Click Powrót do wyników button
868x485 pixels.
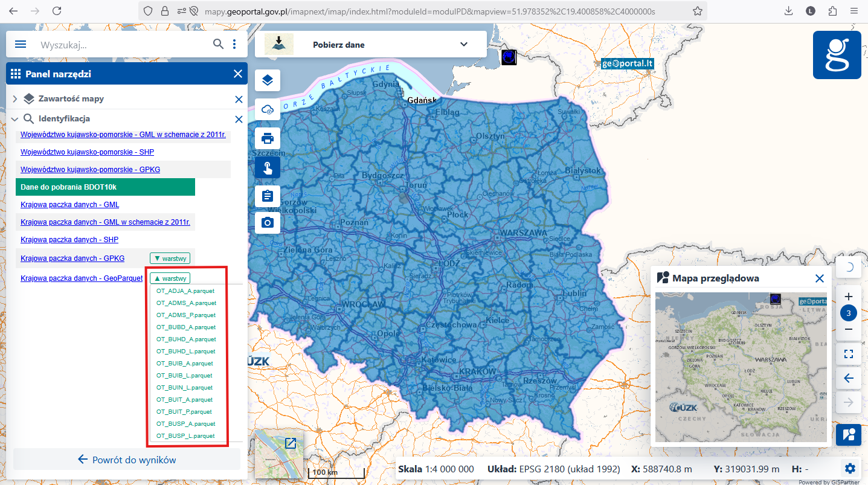(126, 459)
